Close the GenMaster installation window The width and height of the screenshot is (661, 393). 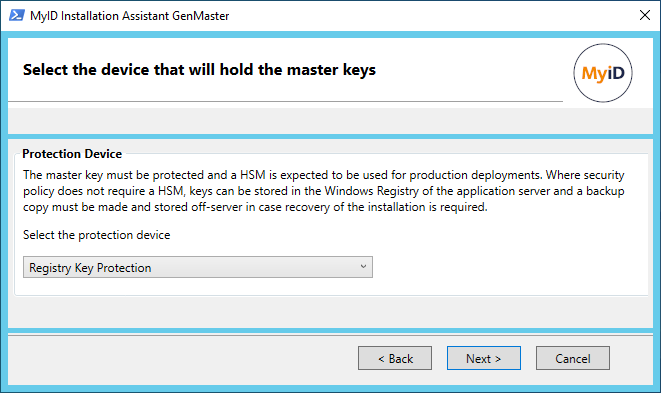(645, 16)
